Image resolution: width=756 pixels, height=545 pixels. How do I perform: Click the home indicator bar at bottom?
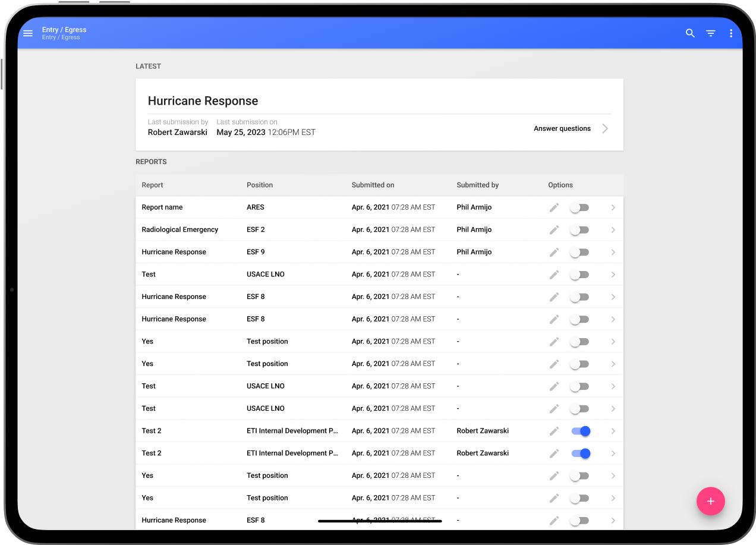380,521
